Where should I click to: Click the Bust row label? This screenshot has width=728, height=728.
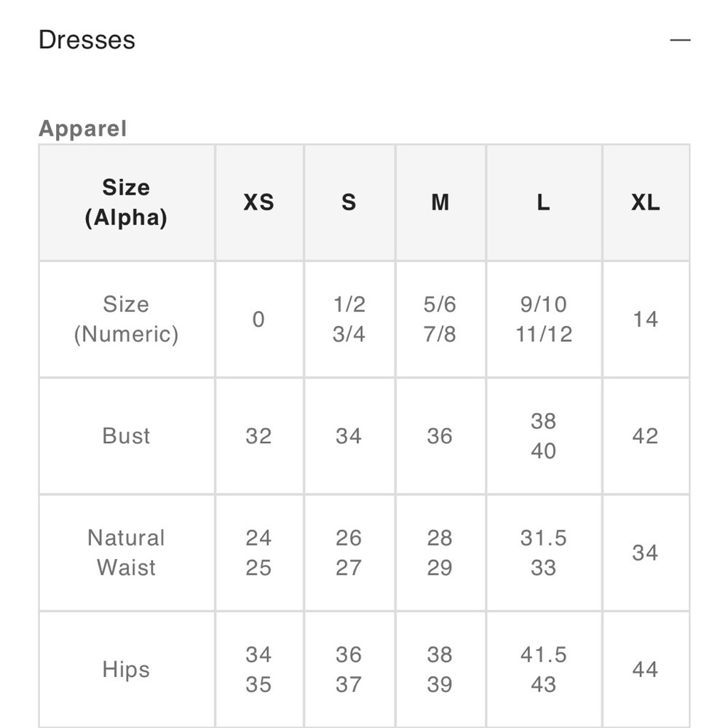pyautogui.click(x=127, y=436)
